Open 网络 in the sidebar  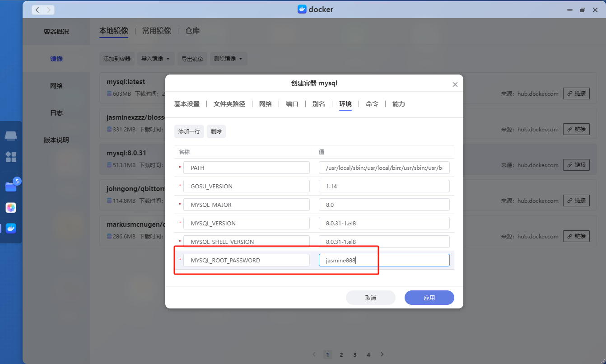coord(56,86)
